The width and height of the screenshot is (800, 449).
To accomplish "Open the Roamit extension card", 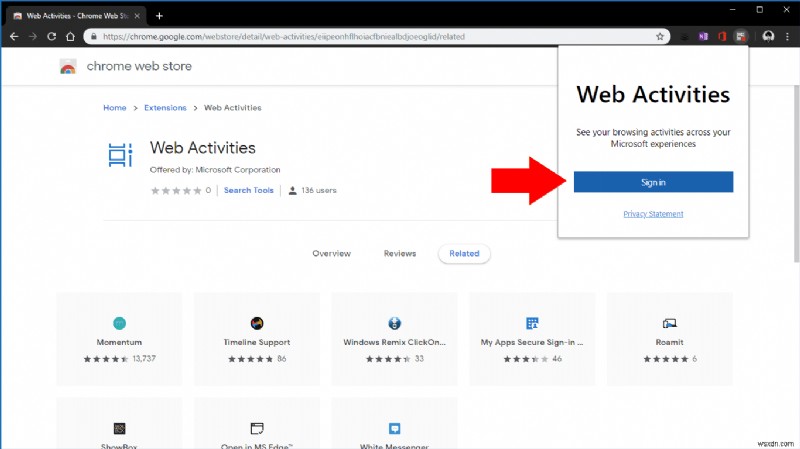I will [x=669, y=339].
